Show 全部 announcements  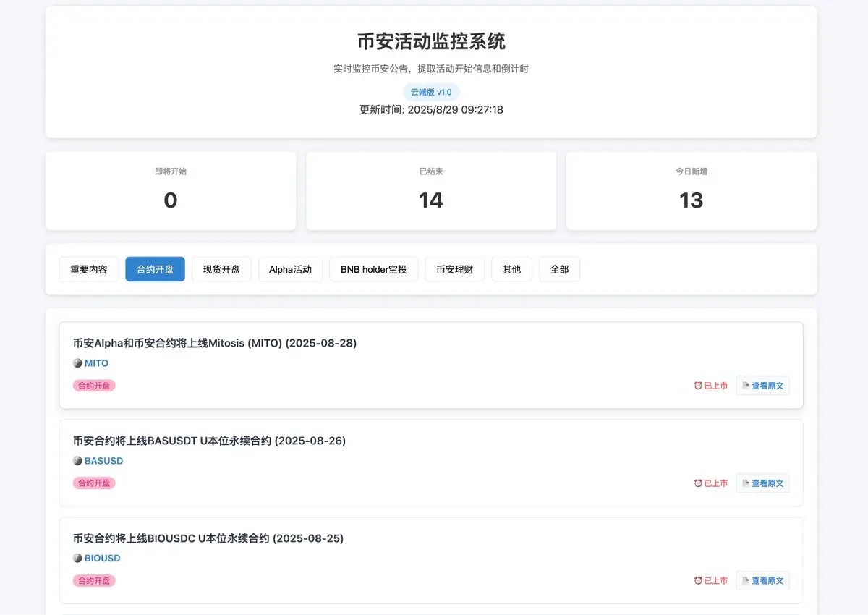coord(559,269)
